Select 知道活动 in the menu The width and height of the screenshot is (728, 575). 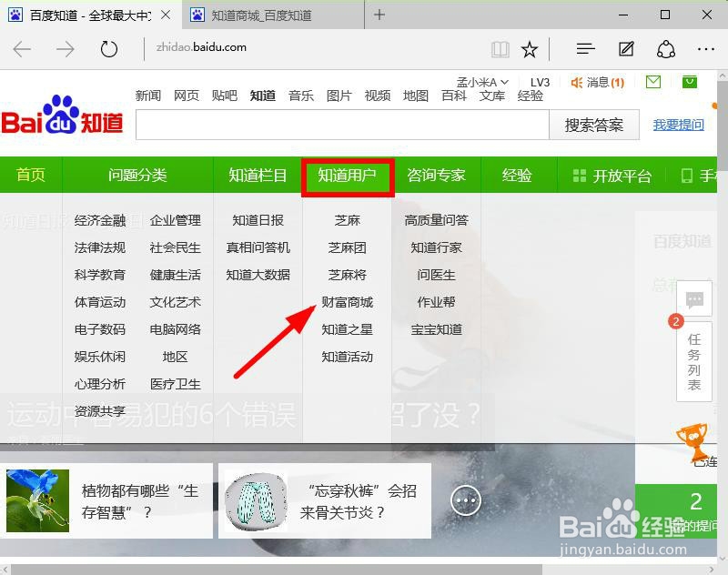pos(348,357)
